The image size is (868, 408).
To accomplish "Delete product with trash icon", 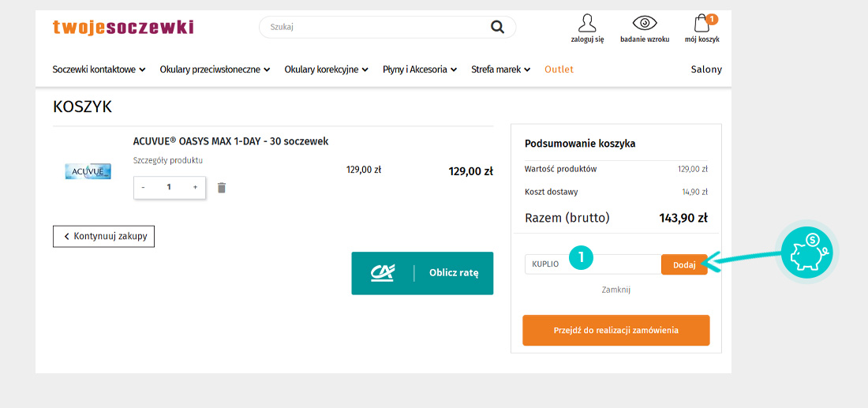I will tap(222, 188).
